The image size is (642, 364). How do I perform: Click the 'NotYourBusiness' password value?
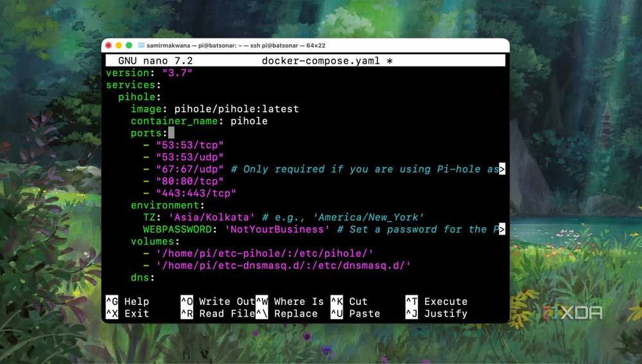coord(277,229)
